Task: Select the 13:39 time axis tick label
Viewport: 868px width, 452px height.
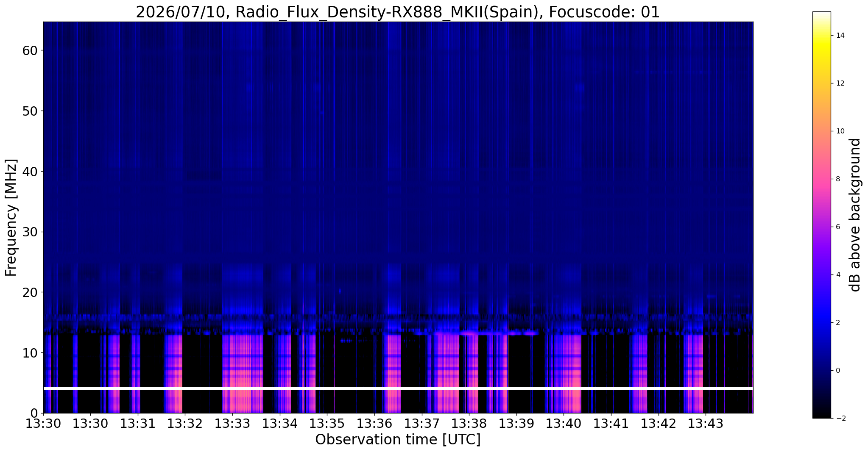Action: click(x=516, y=423)
